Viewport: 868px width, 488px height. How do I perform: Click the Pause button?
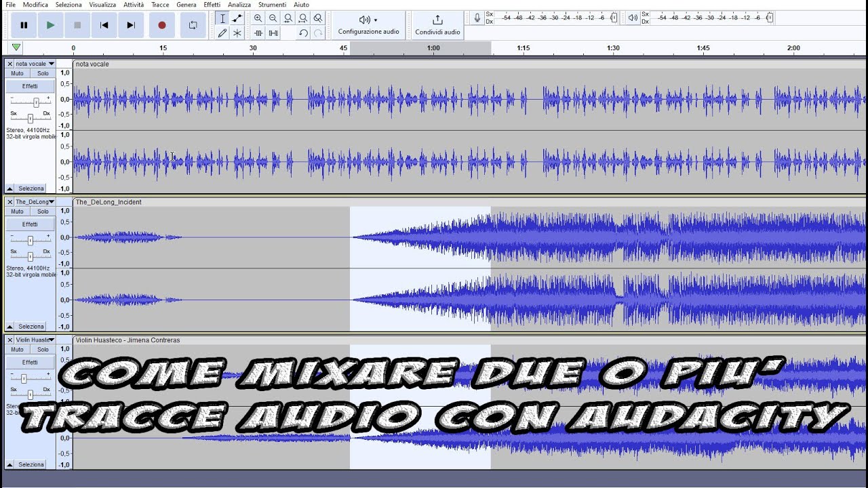tap(24, 25)
